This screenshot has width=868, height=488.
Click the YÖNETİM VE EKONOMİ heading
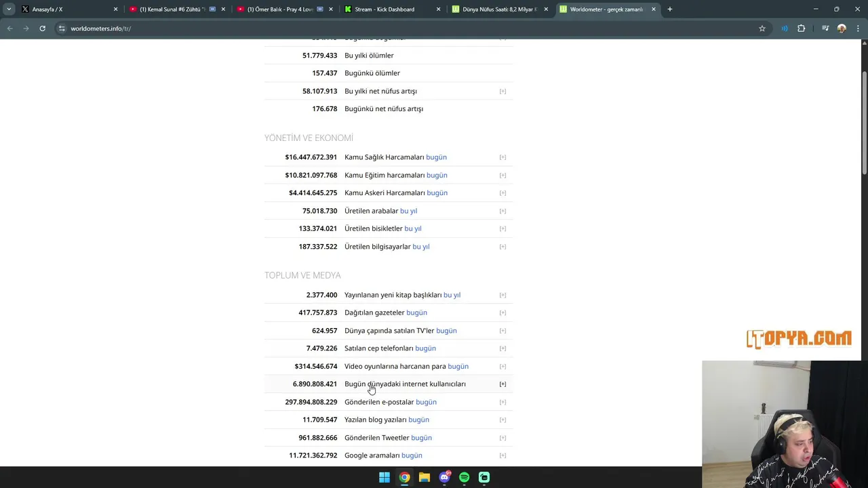point(309,138)
